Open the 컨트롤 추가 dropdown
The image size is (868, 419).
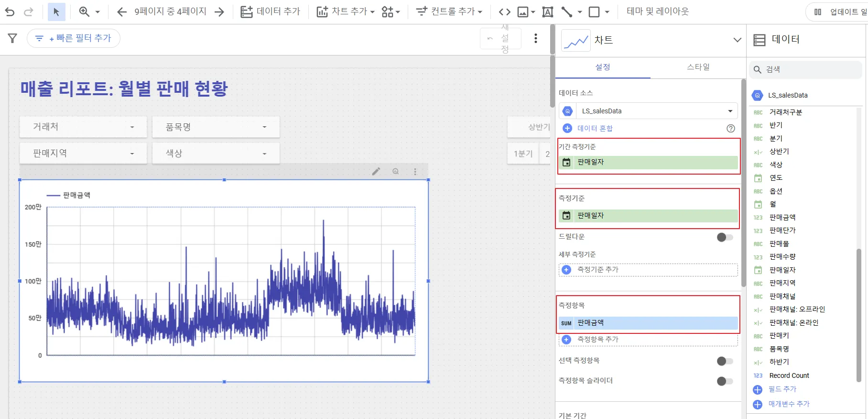[449, 12]
